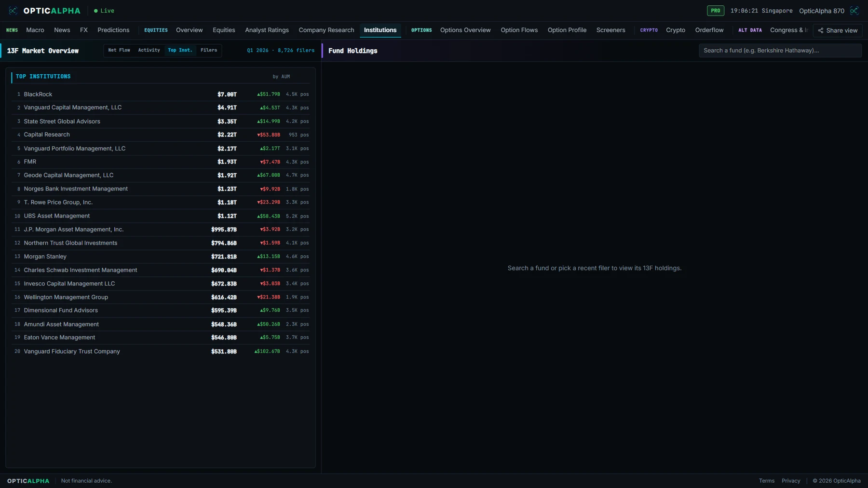Select T. Rowe Price Group, Inc.
The height and width of the screenshot is (488, 868).
click(161, 202)
